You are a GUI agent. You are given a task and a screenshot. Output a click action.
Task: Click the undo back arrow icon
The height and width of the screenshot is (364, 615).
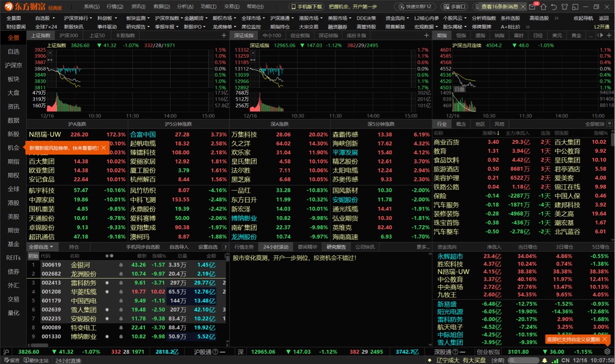[553, 7]
